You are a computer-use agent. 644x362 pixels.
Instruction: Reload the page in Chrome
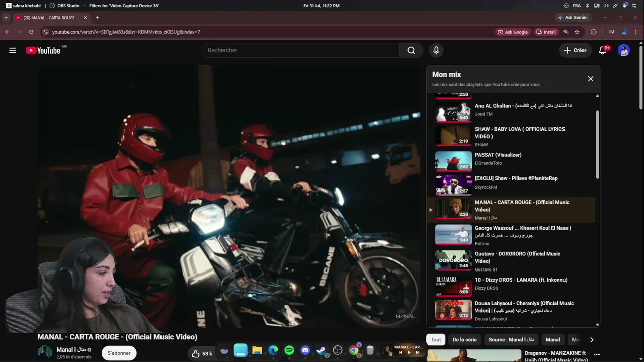(31, 32)
